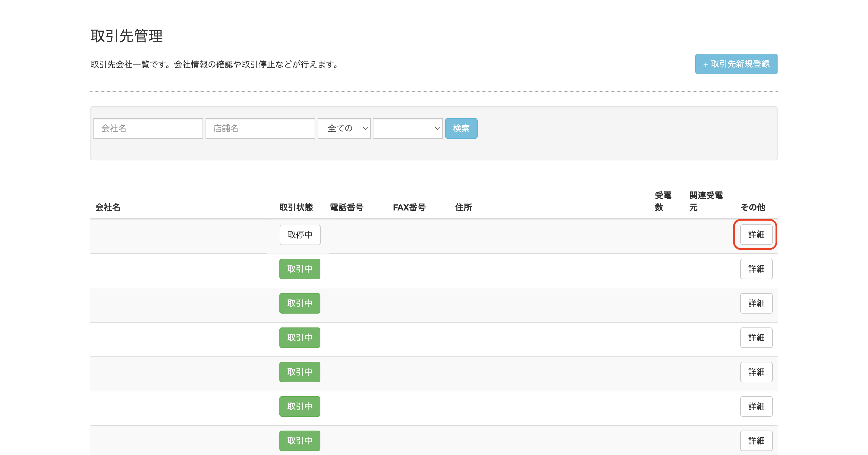Click 取引中 status in third row
Viewport: 868px width, 455px height.
point(300,303)
